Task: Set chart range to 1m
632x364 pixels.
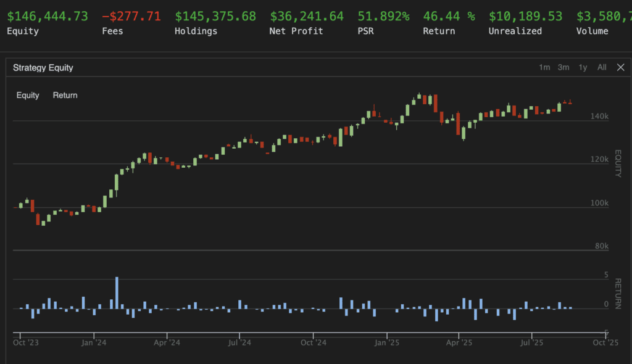Action: point(544,67)
